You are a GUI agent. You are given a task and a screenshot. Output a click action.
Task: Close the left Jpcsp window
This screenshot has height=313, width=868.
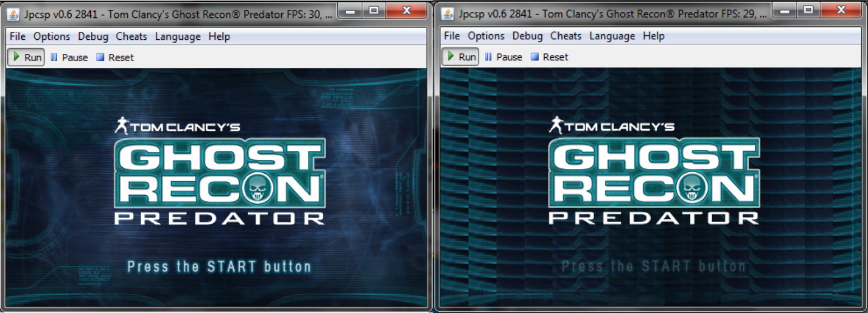(x=406, y=10)
